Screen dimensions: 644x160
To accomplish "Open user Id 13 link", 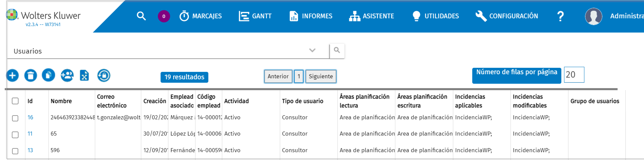I will [x=30, y=150].
